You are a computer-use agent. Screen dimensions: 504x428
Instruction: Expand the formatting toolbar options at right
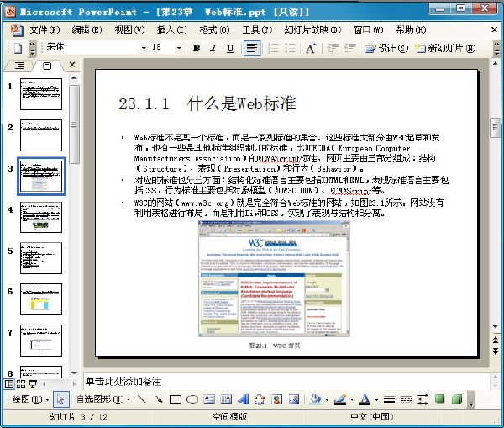pos(497,48)
